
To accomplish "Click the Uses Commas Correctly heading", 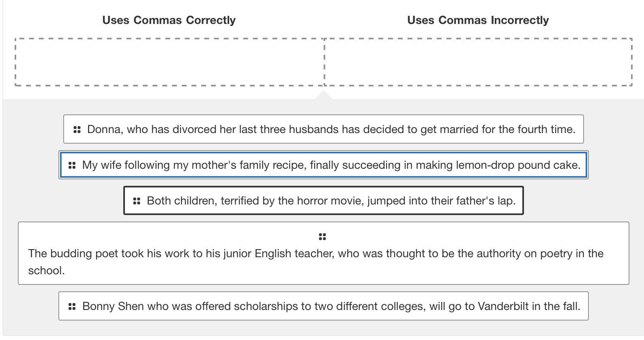I will (x=169, y=20).
